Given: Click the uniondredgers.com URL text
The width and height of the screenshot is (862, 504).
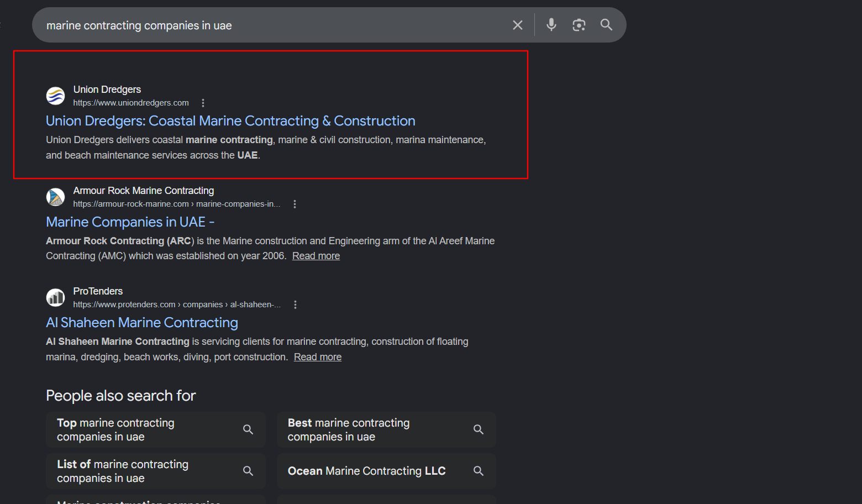Looking at the screenshot, I should [x=131, y=103].
